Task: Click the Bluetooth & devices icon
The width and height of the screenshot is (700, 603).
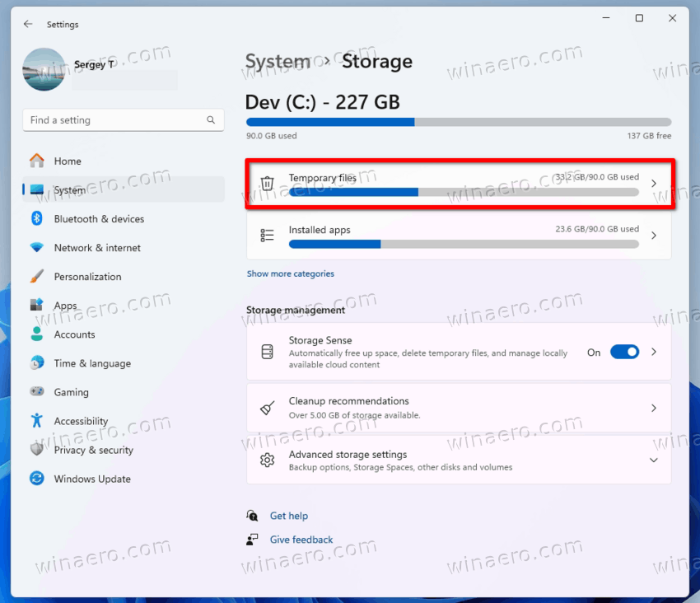Action: (37, 218)
